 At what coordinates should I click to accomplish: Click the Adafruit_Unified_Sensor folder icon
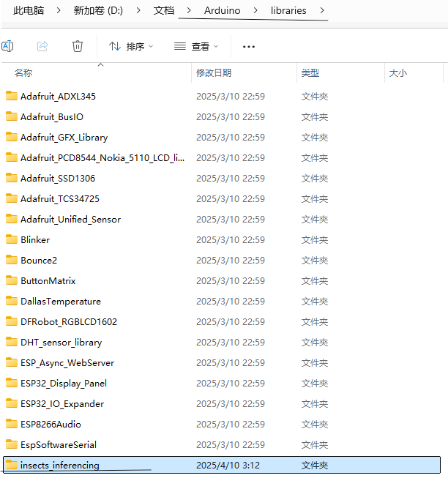coord(12,219)
